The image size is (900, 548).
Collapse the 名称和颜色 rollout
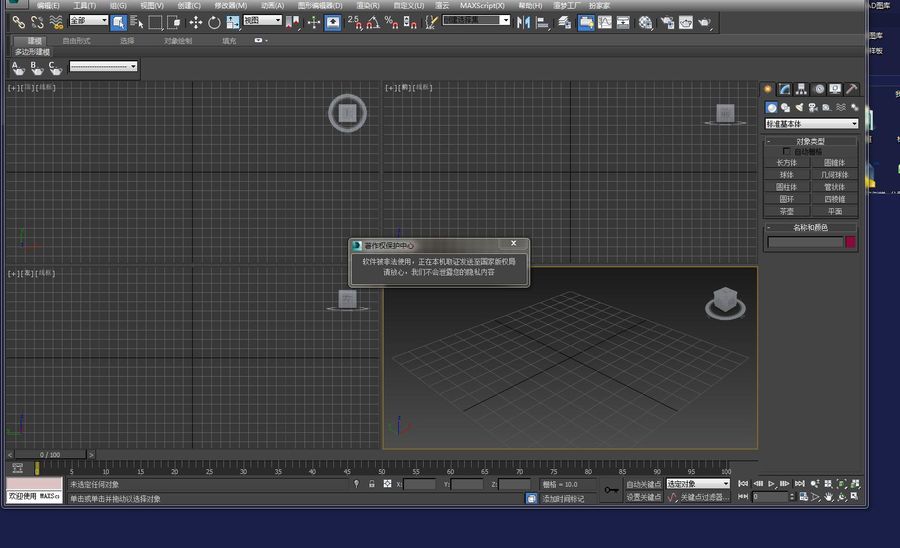810,228
